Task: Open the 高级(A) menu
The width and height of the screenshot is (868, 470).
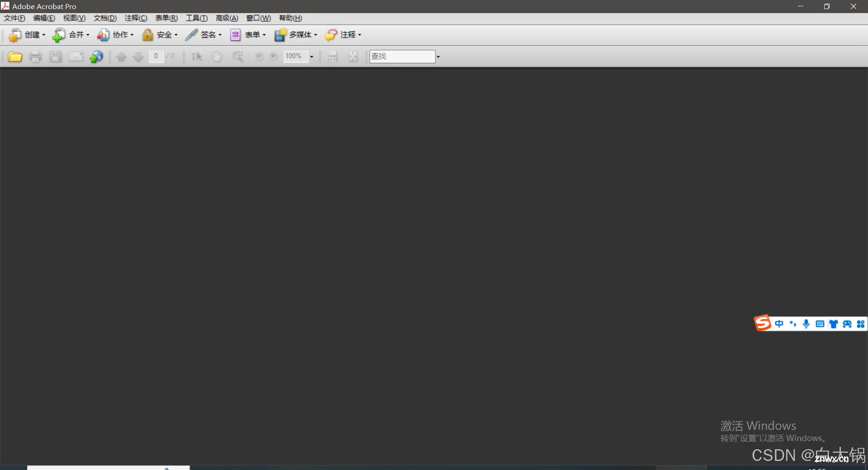Action: 227,18
